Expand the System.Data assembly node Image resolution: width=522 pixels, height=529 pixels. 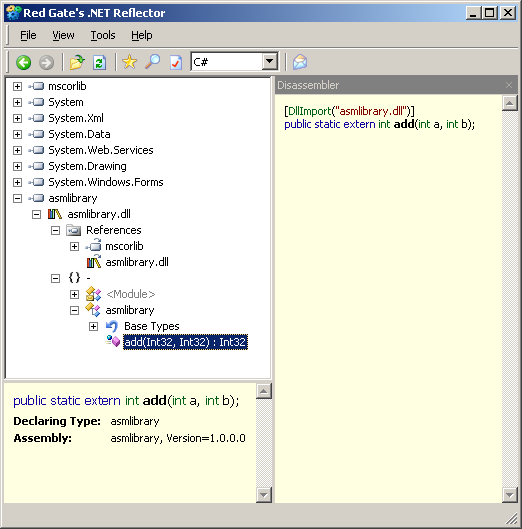17,134
